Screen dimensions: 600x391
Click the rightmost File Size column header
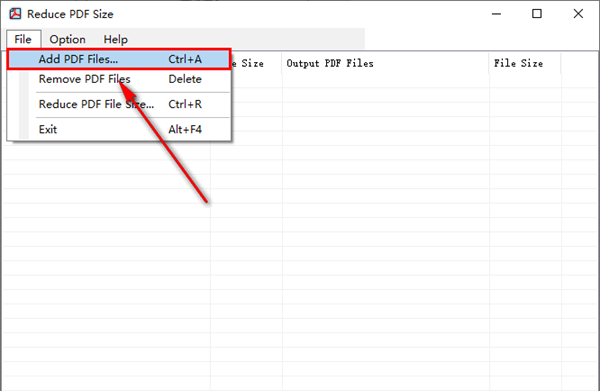pos(525,64)
